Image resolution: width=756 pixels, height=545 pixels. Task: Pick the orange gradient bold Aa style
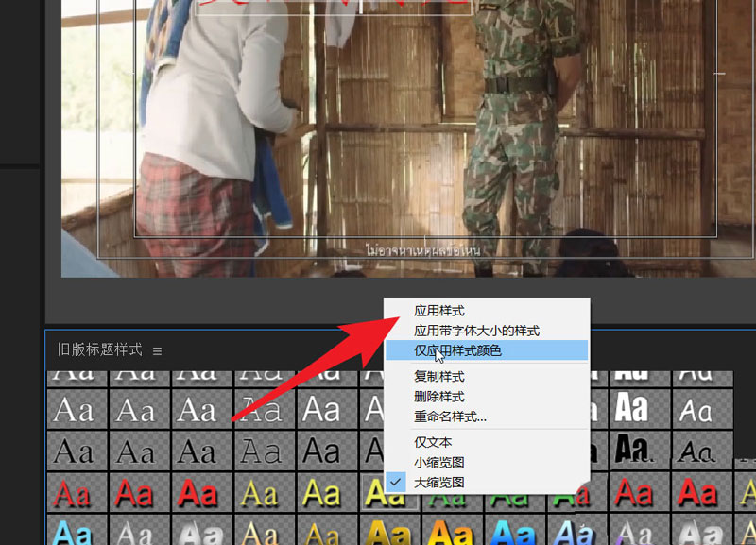coord(453,531)
